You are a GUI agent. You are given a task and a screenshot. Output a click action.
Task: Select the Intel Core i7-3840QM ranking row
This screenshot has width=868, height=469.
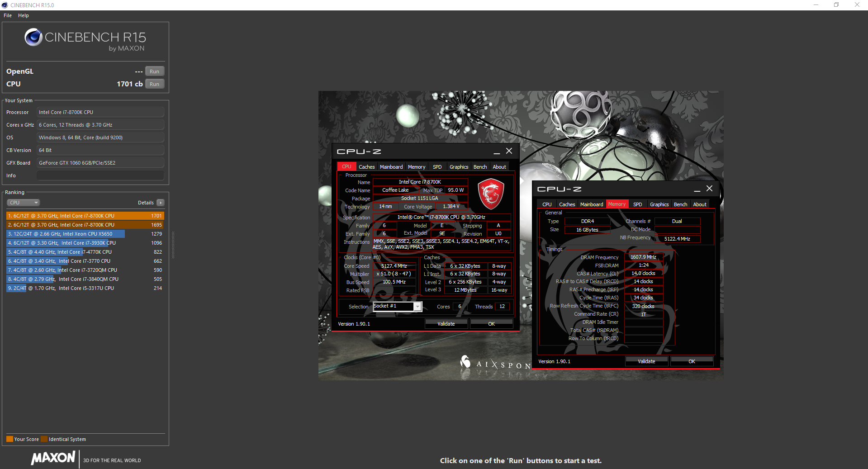click(x=85, y=279)
